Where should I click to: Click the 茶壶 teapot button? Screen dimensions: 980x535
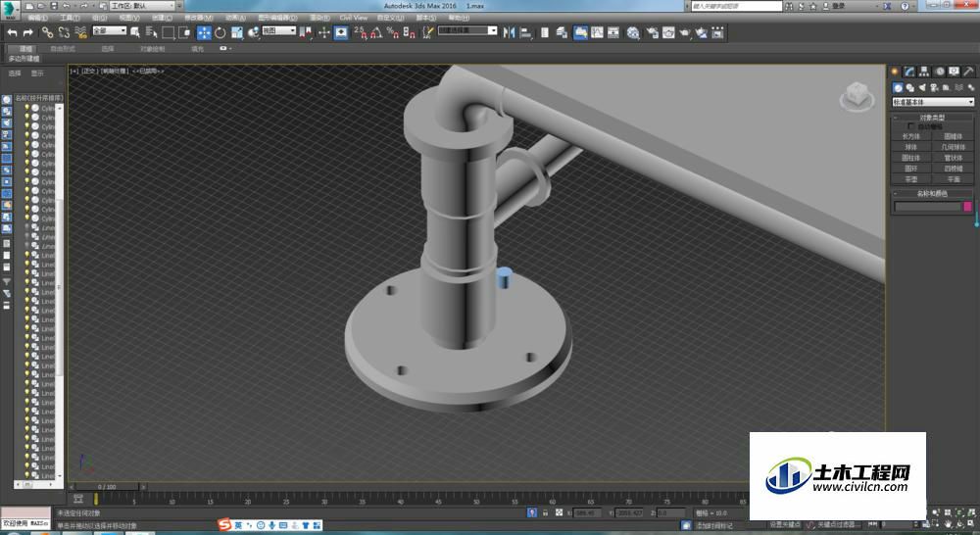pos(911,178)
